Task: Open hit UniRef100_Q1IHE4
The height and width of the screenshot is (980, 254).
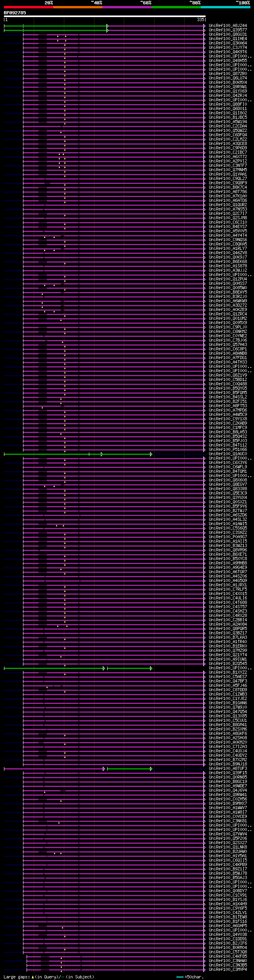Action: pyautogui.click(x=228, y=39)
